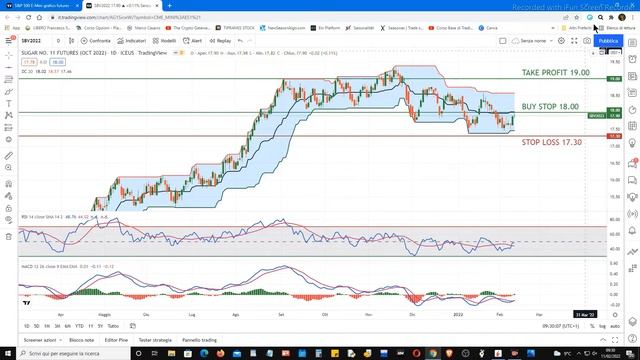
Task: Open the Modelli templates menu
Action: pos(164,41)
